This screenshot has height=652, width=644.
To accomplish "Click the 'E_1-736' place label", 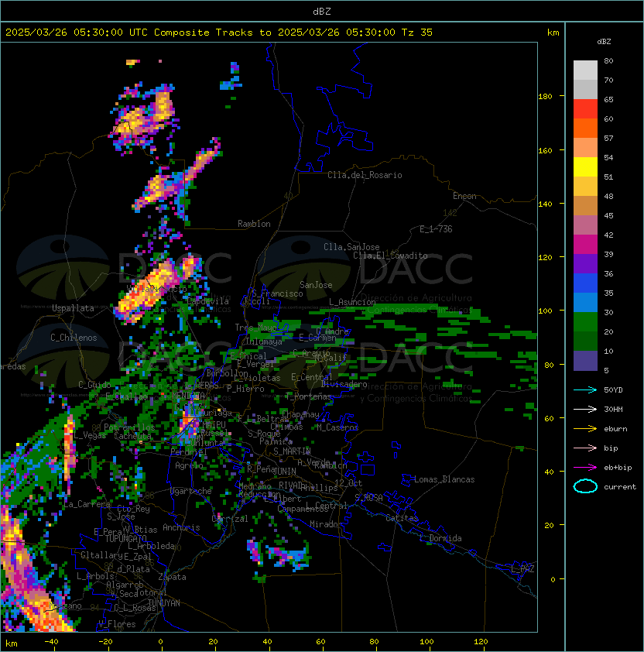I will click(x=436, y=229).
